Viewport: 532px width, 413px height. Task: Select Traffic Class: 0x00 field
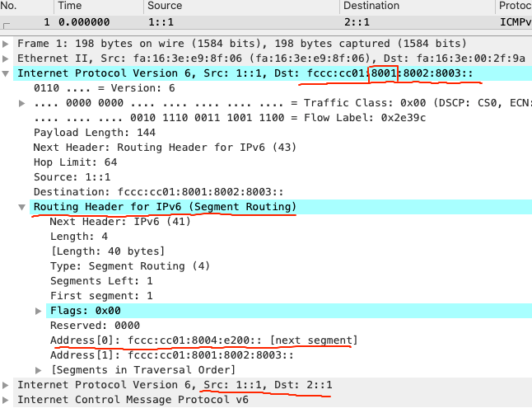tap(282, 103)
